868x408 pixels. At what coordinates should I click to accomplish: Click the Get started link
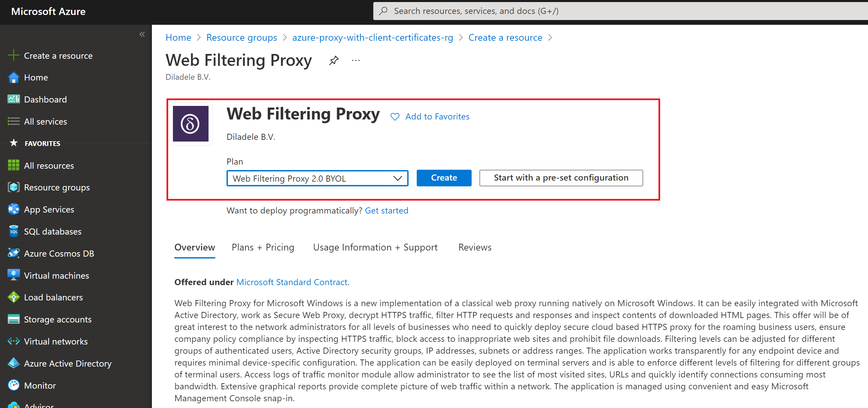pyautogui.click(x=387, y=210)
